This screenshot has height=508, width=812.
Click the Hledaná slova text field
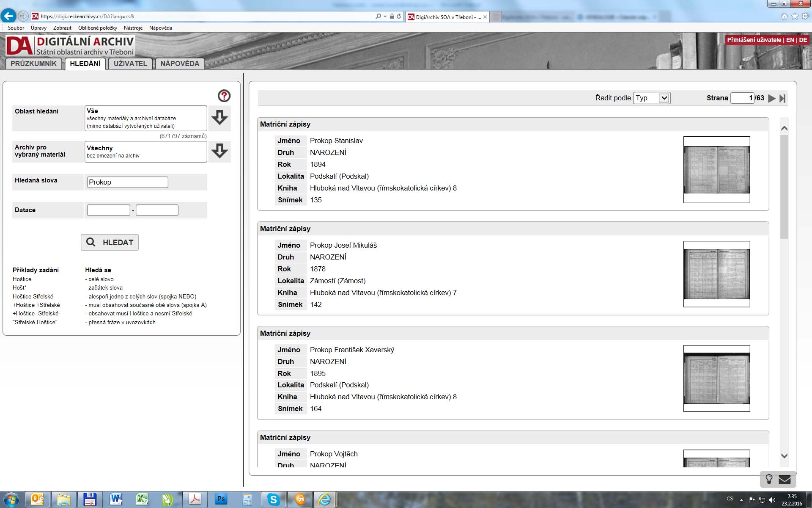[x=127, y=182]
